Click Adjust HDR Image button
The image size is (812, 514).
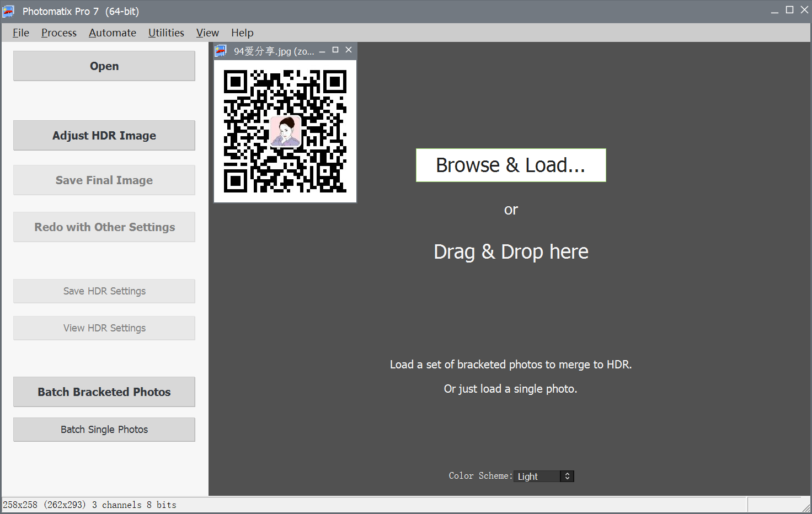[104, 136]
